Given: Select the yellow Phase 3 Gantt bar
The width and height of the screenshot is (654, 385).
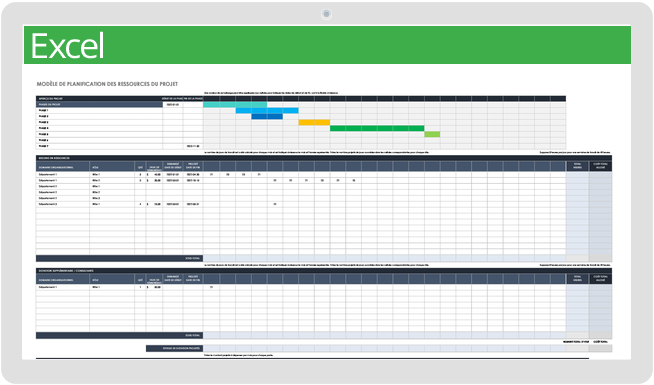Looking at the screenshot, I should click(x=314, y=122).
